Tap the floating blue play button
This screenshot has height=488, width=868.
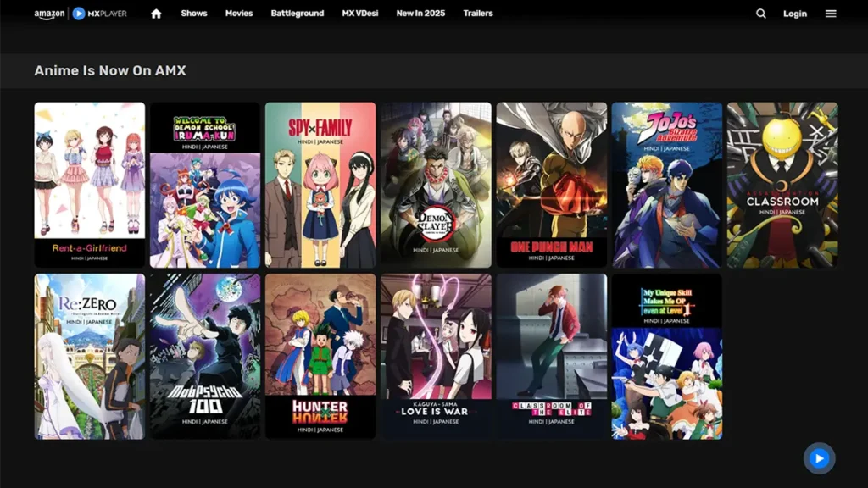[x=820, y=458]
